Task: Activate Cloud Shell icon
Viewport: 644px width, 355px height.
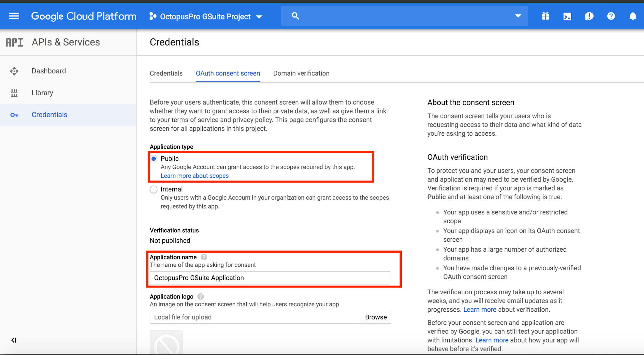Action: click(567, 16)
